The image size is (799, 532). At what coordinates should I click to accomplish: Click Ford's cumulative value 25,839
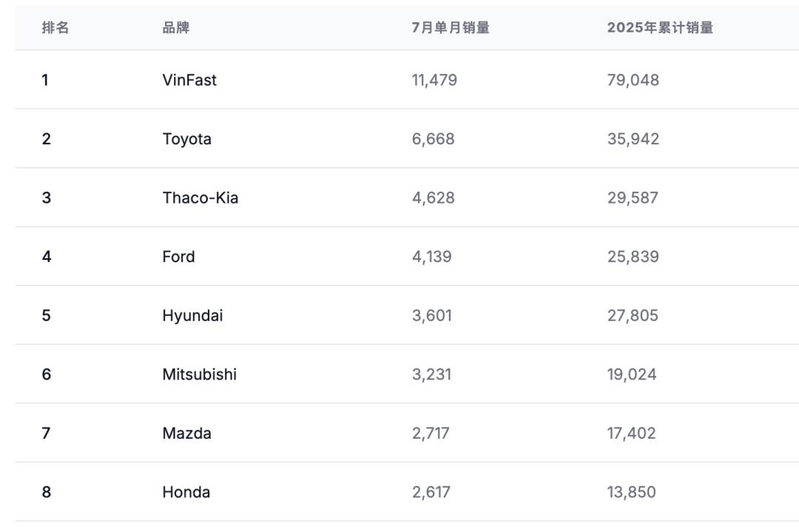pyautogui.click(x=633, y=257)
